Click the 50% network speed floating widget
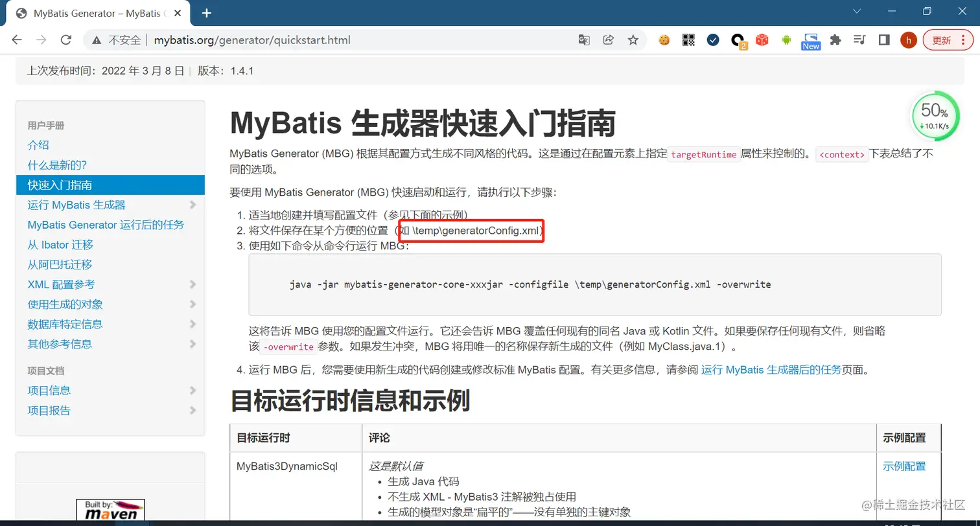The width and height of the screenshot is (980, 526). click(x=935, y=115)
